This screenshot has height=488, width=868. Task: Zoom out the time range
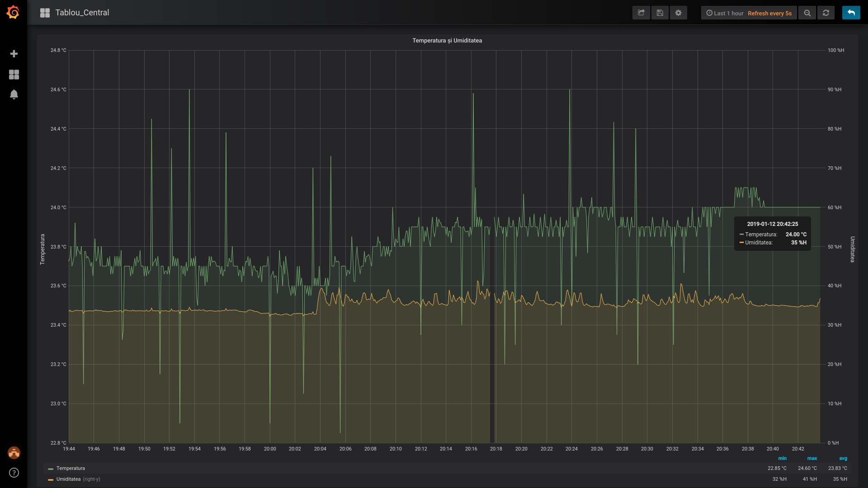click(807, 13)
